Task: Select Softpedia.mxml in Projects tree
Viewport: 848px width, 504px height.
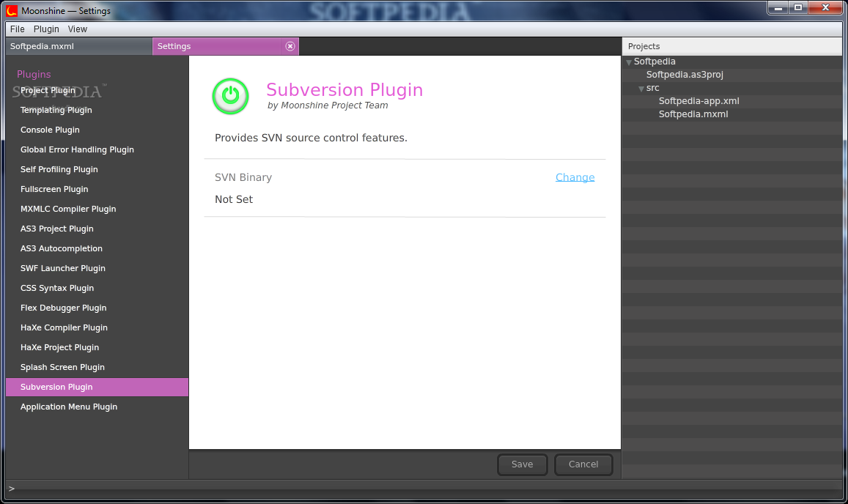Action: pos(731,114)
